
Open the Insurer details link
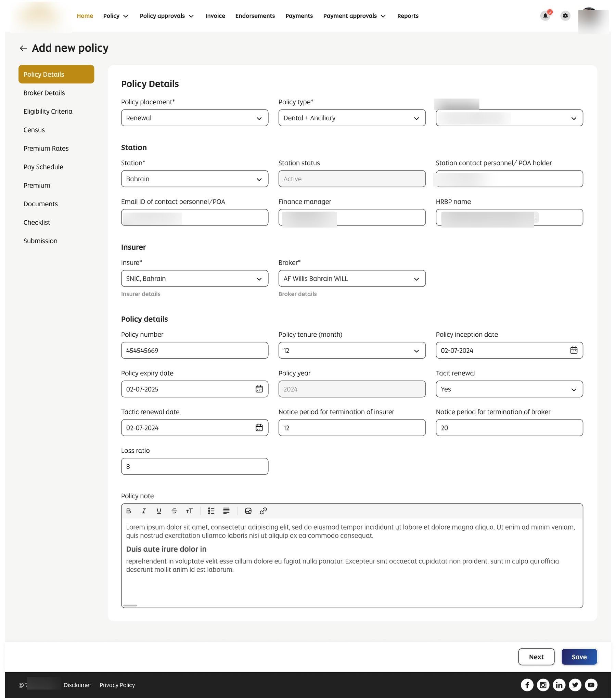coord(141,294)
